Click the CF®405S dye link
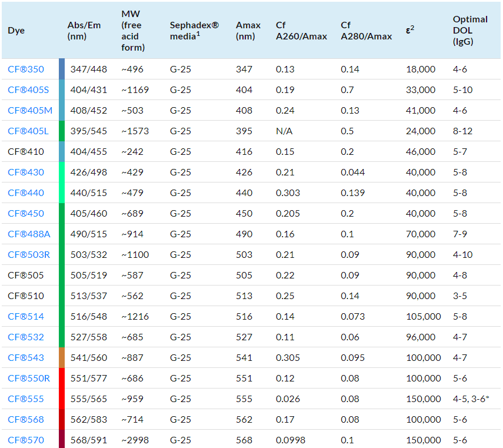503x448 pixels. [x=28, y=90]
